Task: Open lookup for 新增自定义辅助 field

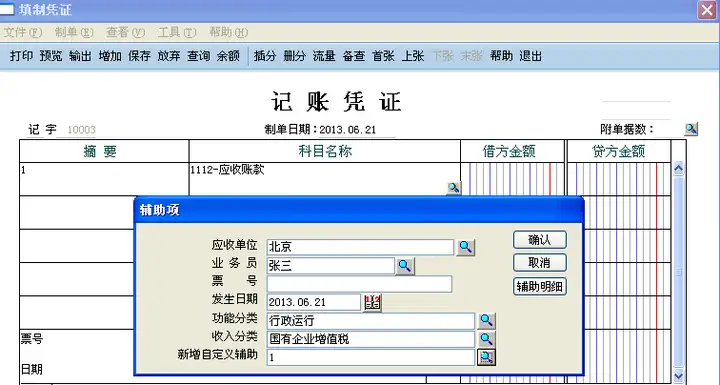Action: 486,357
